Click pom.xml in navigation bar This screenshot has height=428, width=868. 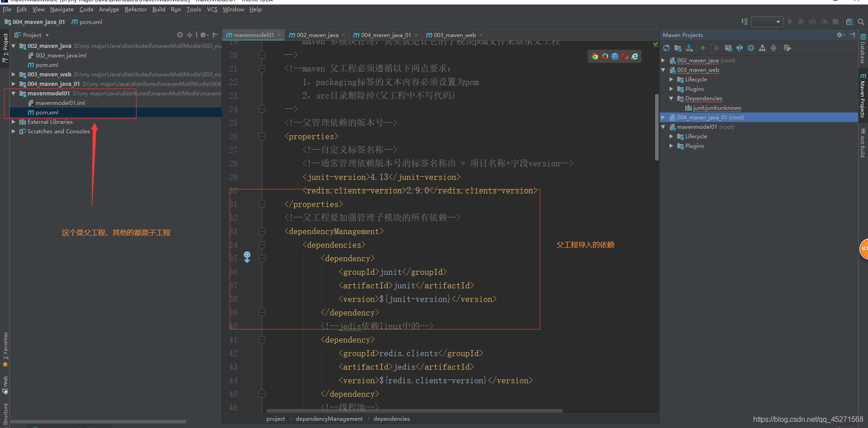(87, 22)
